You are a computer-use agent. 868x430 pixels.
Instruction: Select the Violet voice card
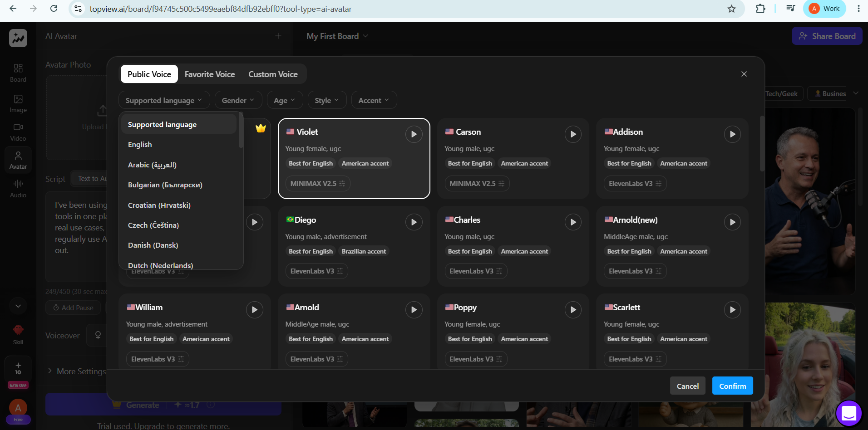tap(354, 158)
